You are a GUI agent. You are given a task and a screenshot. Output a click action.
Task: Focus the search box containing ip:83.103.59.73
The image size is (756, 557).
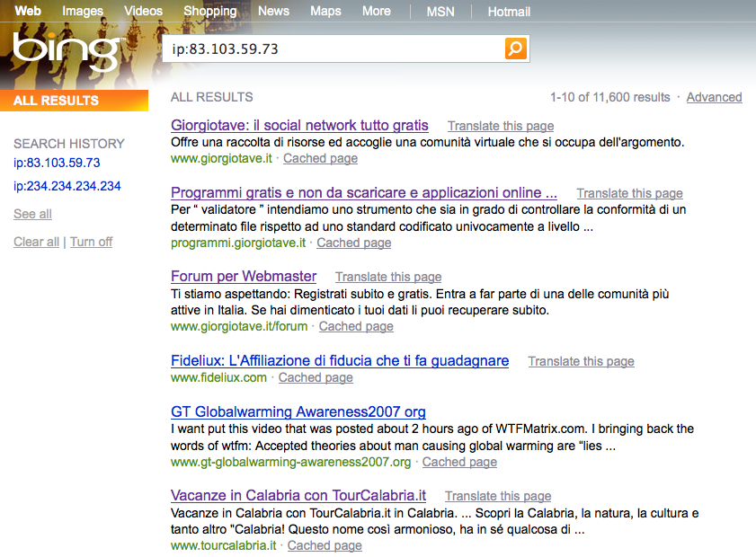coord(334,49)
